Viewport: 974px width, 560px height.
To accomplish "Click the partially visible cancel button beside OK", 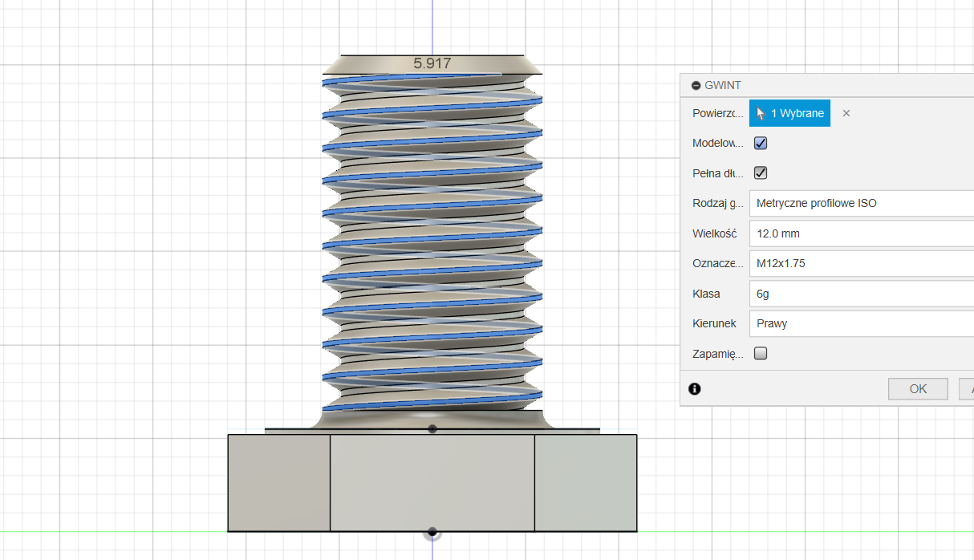I will pyautogui.click(x=967, y=389).
